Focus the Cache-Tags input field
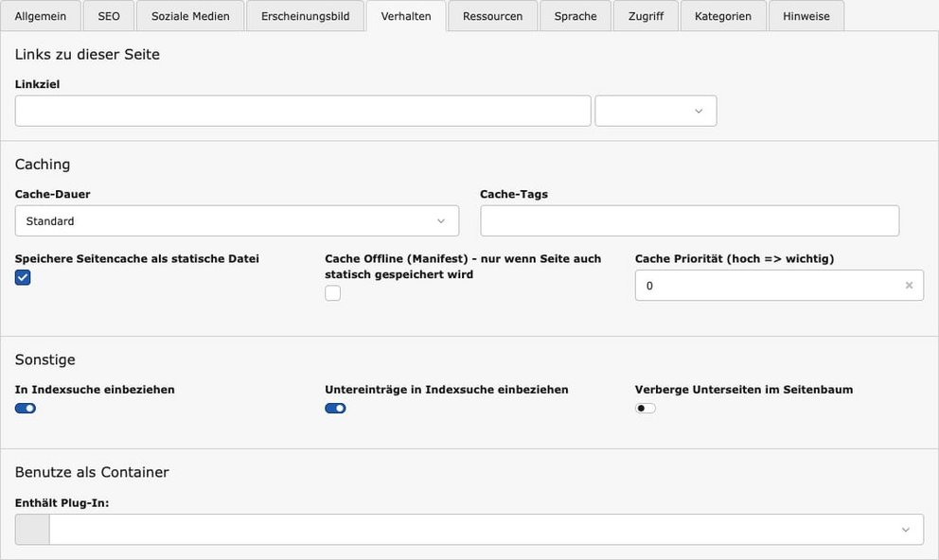 [x=689, y=221]
